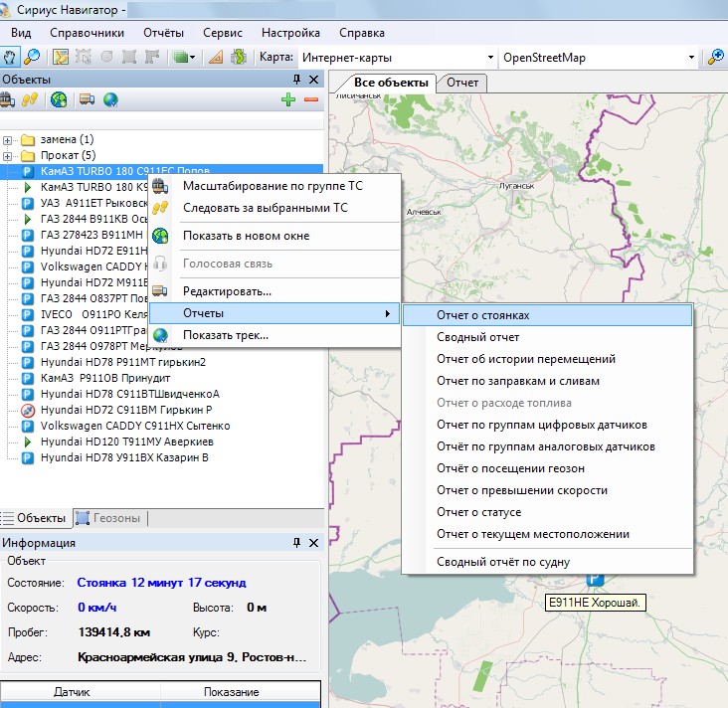This screenshot has width=728, height=708.
Task: Select the hand pan tool
Action: pos(12,57)
